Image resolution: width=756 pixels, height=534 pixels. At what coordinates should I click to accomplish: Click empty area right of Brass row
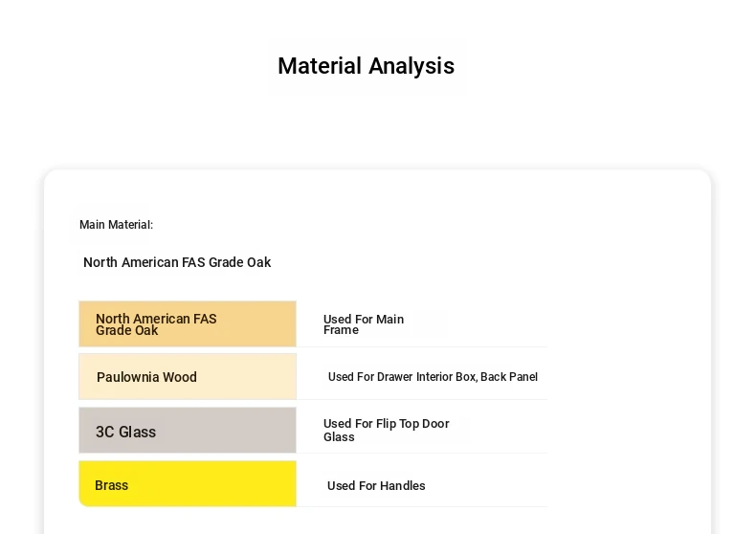[x=487, y=484]
